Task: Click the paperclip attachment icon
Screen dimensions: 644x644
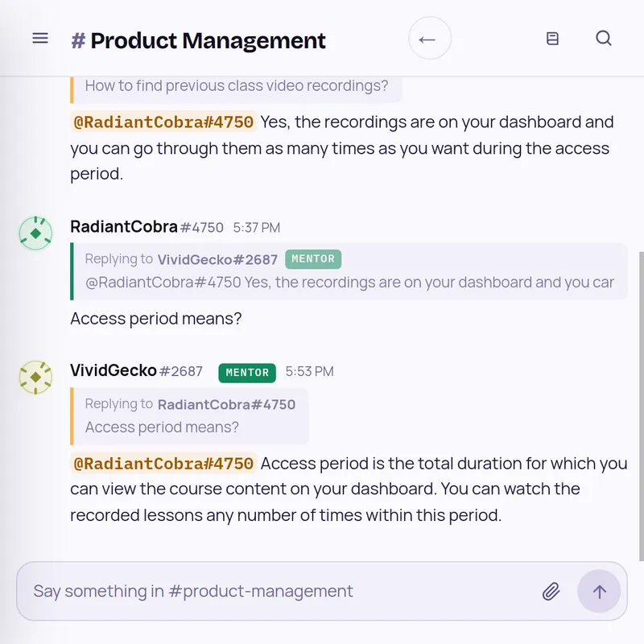Action: click(551, 592)
